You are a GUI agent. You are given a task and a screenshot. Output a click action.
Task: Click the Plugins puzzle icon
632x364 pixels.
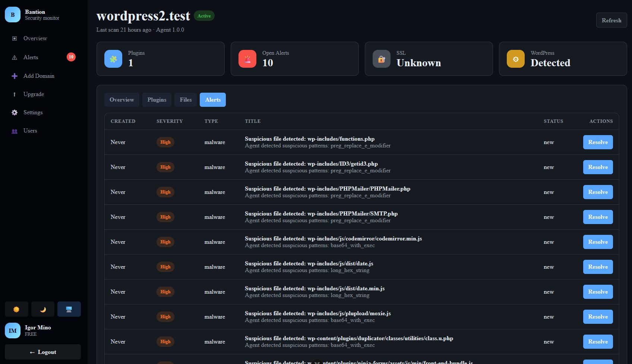tap(113, 59)
